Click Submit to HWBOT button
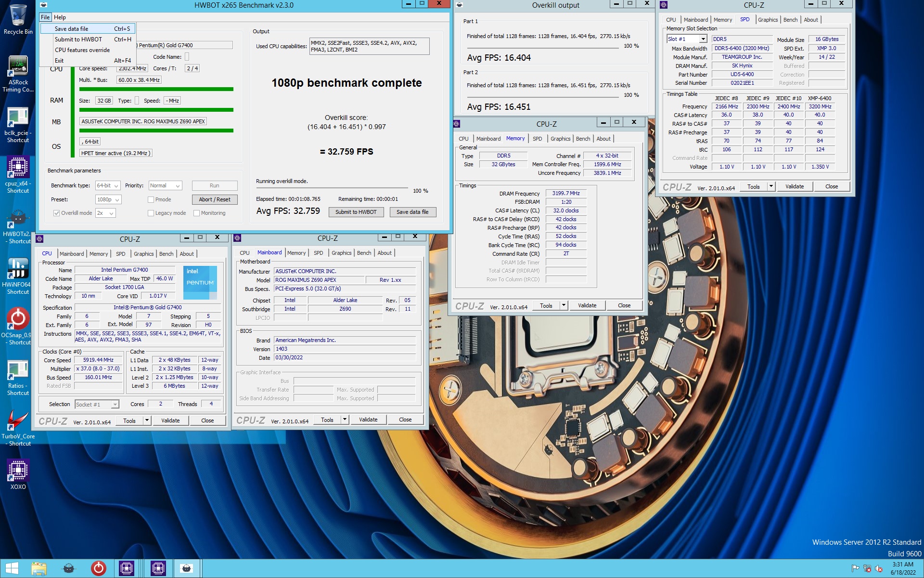924x578 pixels. pos(356,212)
